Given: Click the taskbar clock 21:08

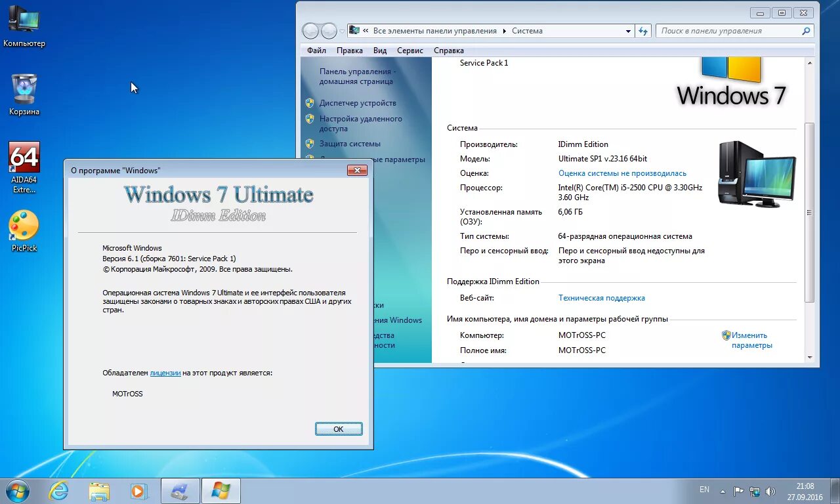Looking at the screenshot, I should [x=805, y=486].
